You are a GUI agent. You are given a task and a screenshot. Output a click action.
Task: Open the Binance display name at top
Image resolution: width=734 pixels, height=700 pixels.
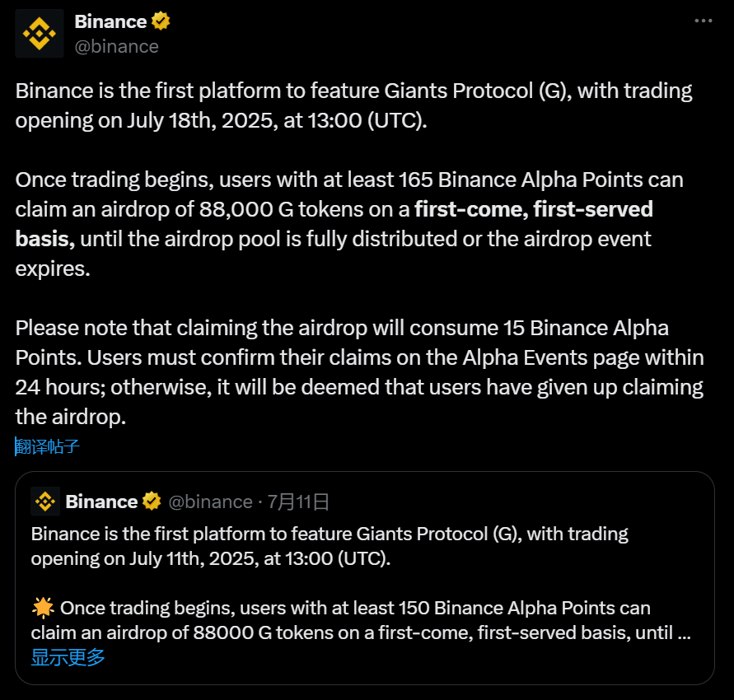click(110, 21)
